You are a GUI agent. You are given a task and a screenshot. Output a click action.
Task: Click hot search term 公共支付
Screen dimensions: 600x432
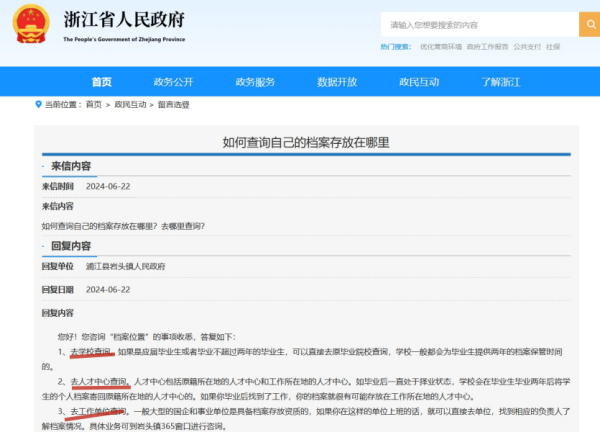tap(527, 47)
